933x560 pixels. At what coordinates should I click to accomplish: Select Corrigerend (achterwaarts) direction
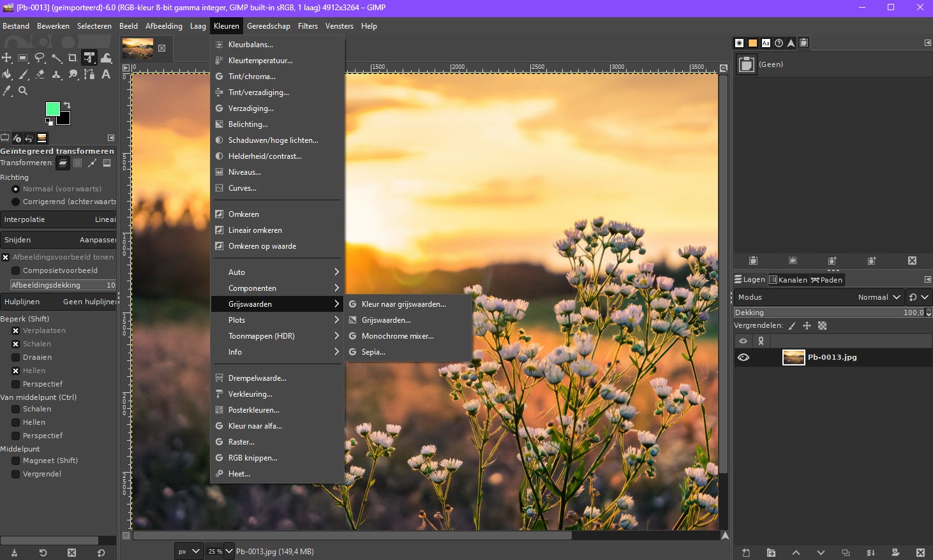point(16,202)
